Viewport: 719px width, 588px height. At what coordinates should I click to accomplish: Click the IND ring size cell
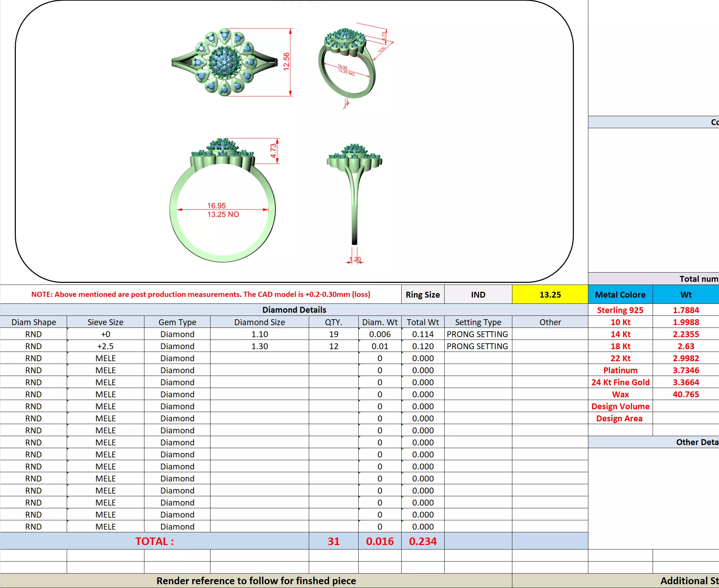pyautogui.click(x=478, y=295)
